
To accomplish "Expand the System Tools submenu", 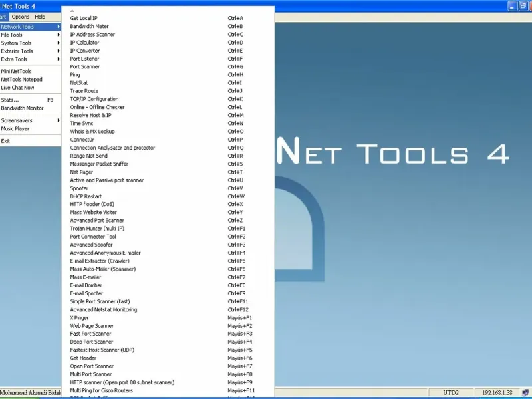I will pyautogui.click(x=31, y=43).
